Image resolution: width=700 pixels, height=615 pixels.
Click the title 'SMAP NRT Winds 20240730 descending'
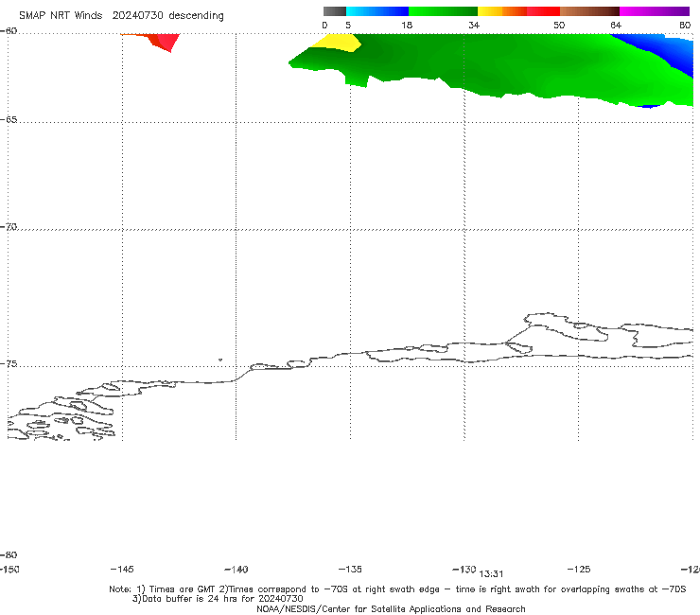(121, 16)
